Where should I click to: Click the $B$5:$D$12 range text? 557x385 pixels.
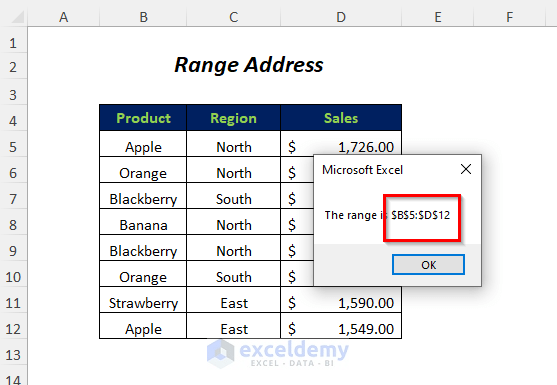tap(421, 215)
